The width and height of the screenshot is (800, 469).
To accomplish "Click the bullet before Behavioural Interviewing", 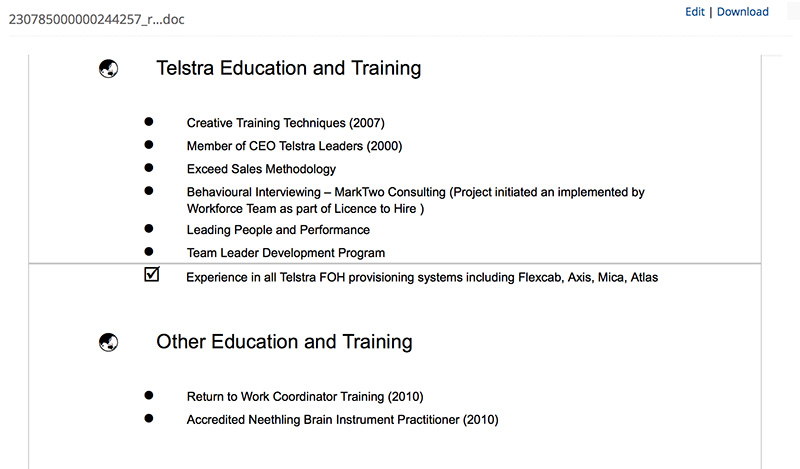I will coord(149,190).
